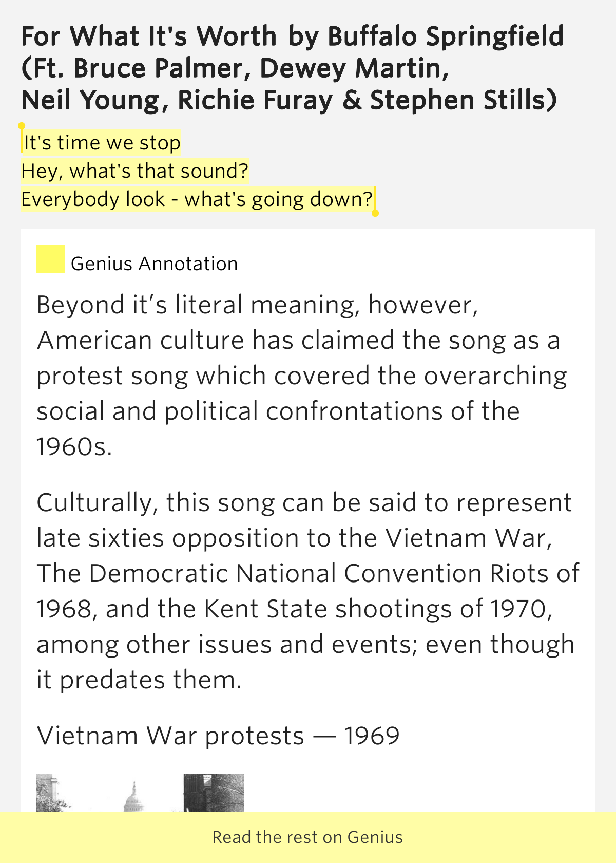Click the end handle of highlighted lyrics
The image size is (616, 863).
coord(375,213)
